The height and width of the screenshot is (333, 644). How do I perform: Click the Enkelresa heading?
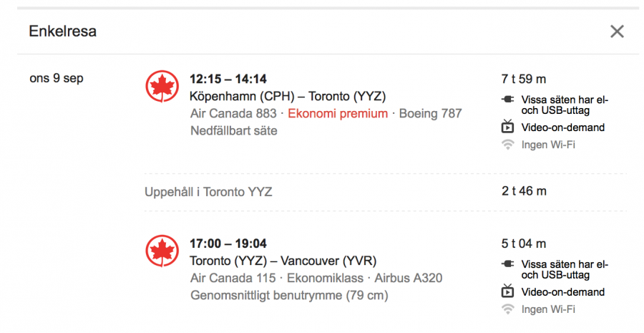pyautogui.click(x=62, y=32)
